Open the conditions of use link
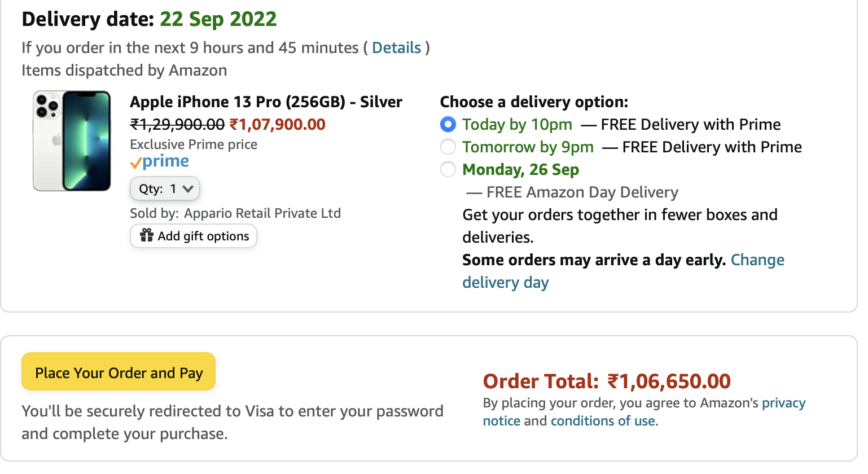 coord(603,421)
